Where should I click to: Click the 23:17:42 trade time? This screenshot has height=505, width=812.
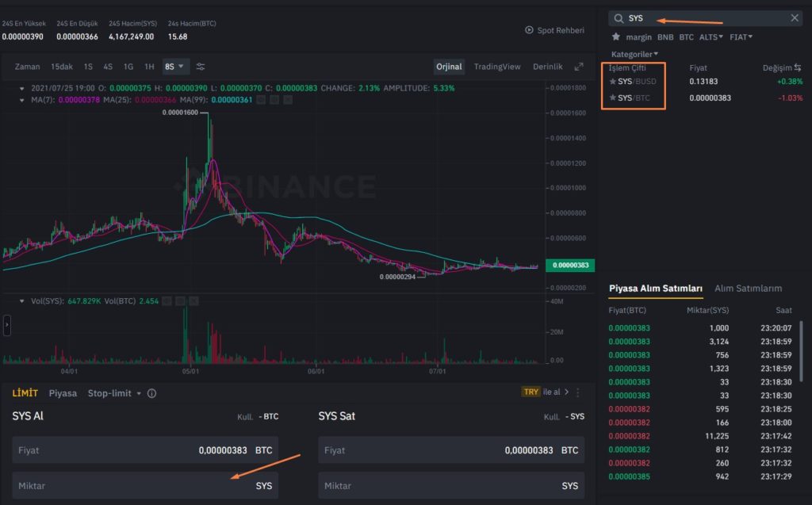click(x=776, y=436)
